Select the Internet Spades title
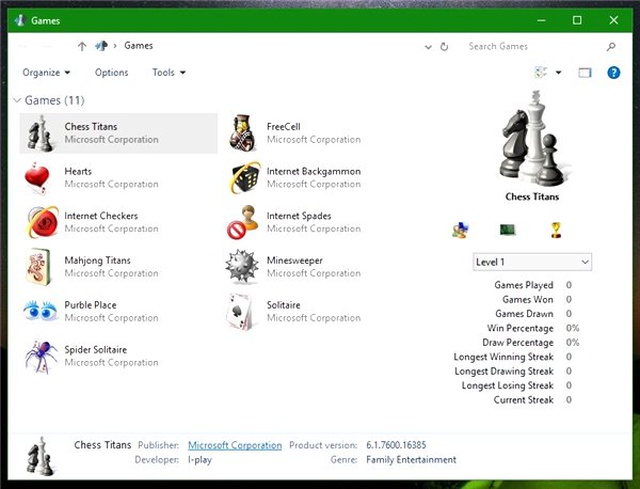 299,216
